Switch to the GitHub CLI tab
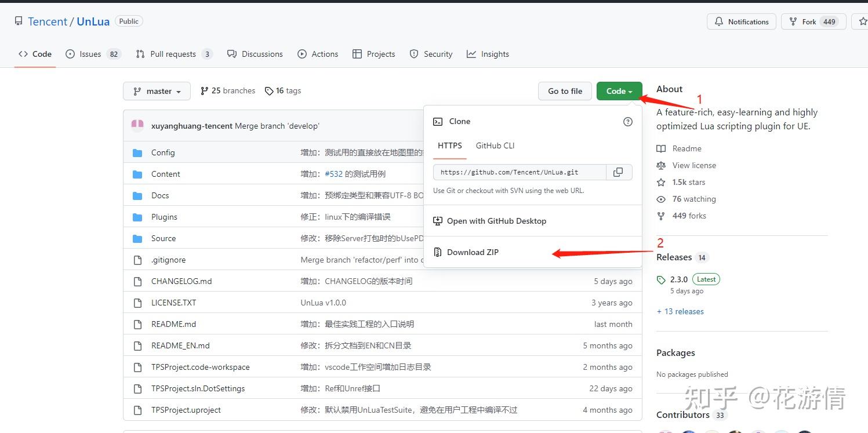Screen dimensions: 868x433 495,146
